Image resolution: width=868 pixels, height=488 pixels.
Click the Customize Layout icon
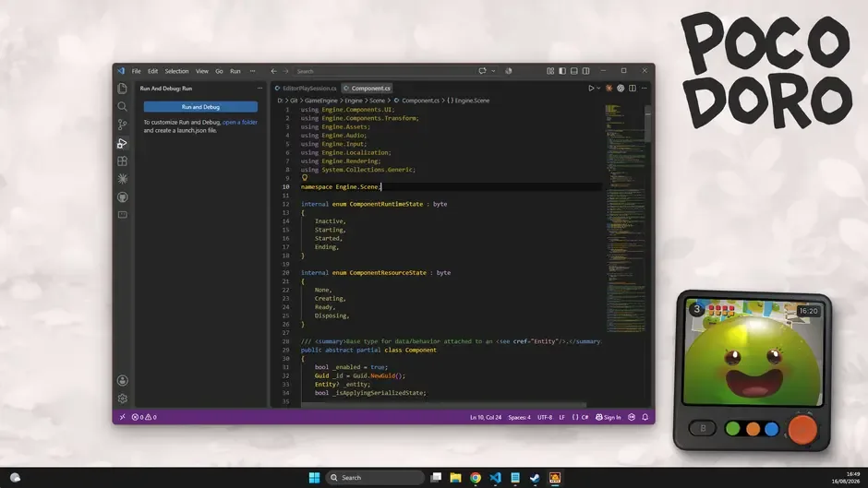tap(550, 71)
